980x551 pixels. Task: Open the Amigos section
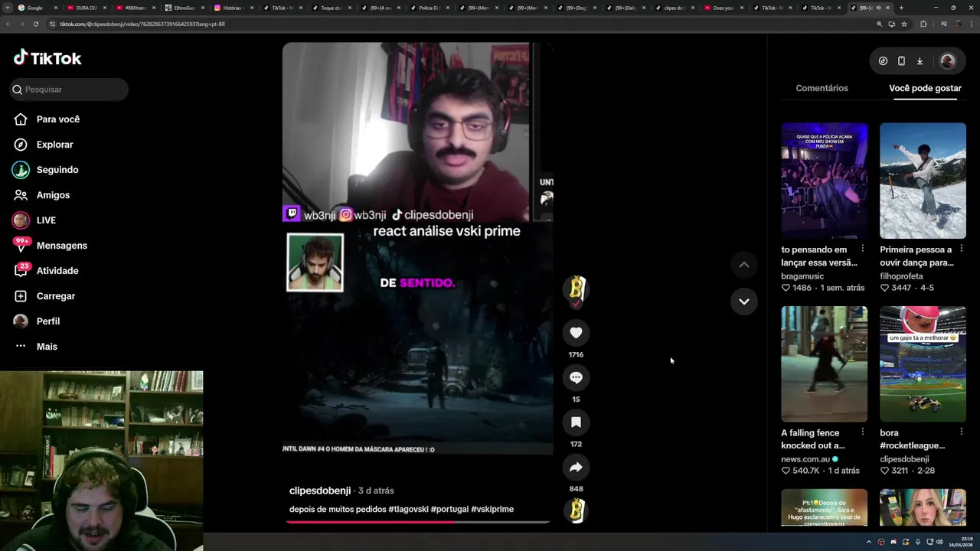42,195
